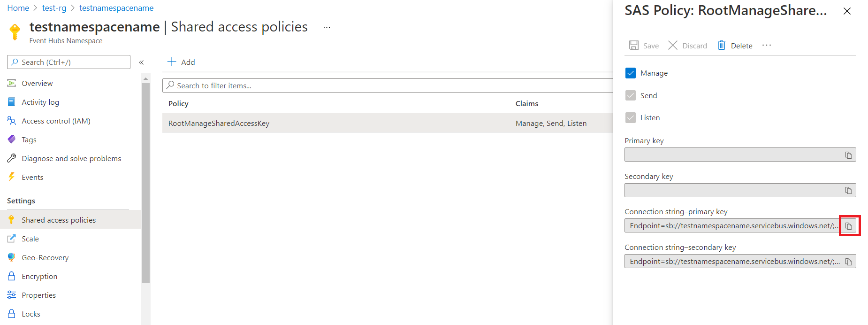Click the Properties sliders icon
This screenshot has height=325, width=868.
pos(12,294)
